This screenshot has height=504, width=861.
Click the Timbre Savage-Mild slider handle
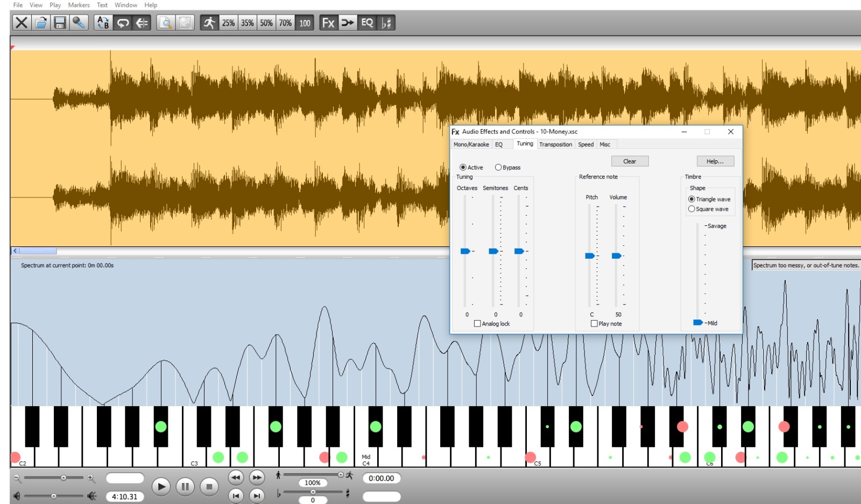coord(698,323)
